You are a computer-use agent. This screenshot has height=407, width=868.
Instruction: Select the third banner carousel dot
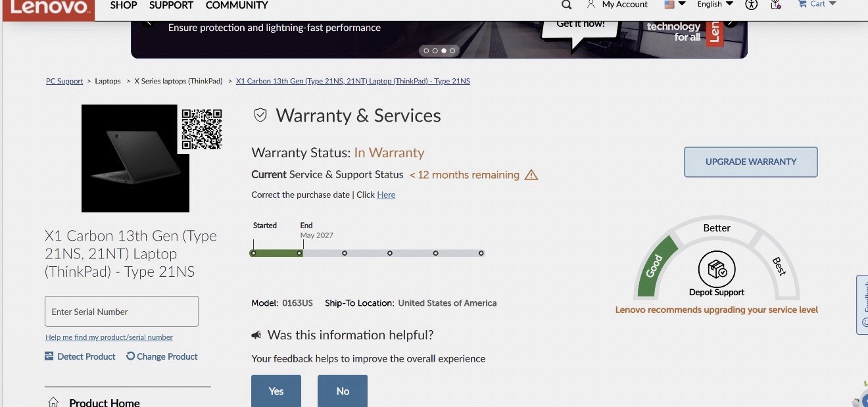click(444, 51)
